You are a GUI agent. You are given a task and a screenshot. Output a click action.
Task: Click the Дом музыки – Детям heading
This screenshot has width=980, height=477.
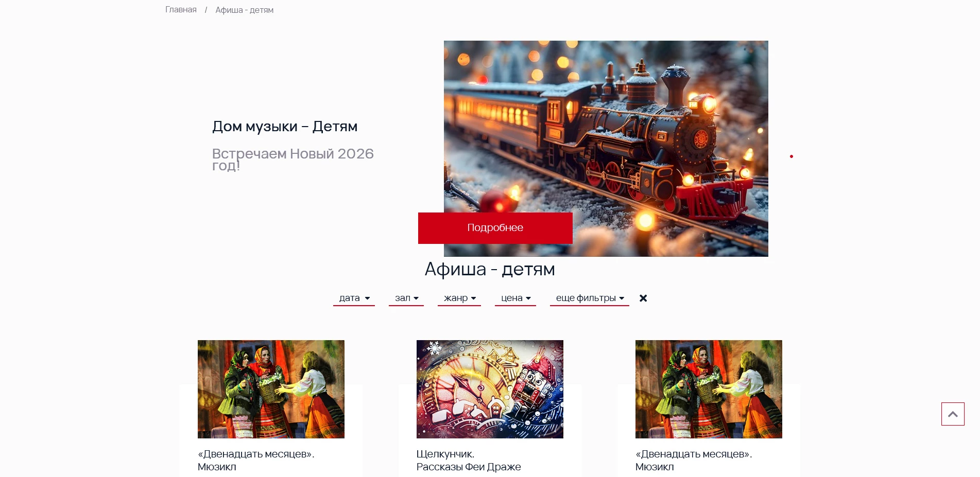(x=285, y=127)
